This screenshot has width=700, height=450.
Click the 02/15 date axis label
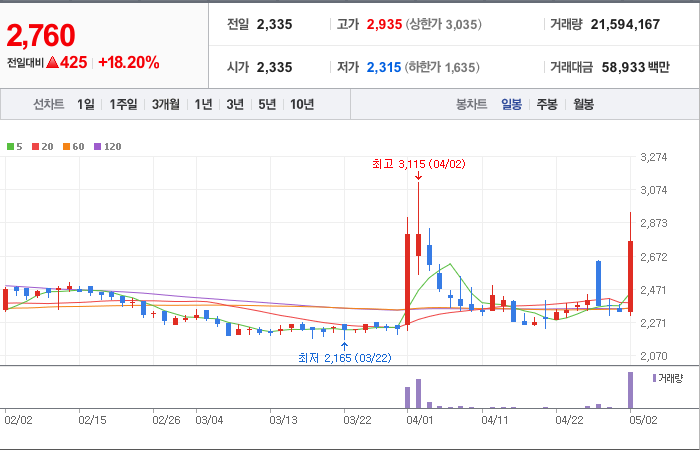click(92, 421)
